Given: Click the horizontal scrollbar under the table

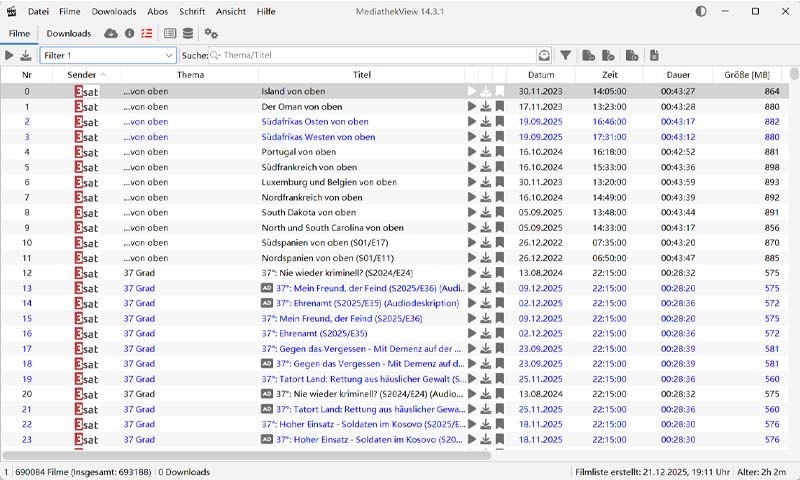Looking at the screenshot, I should 247,454.
